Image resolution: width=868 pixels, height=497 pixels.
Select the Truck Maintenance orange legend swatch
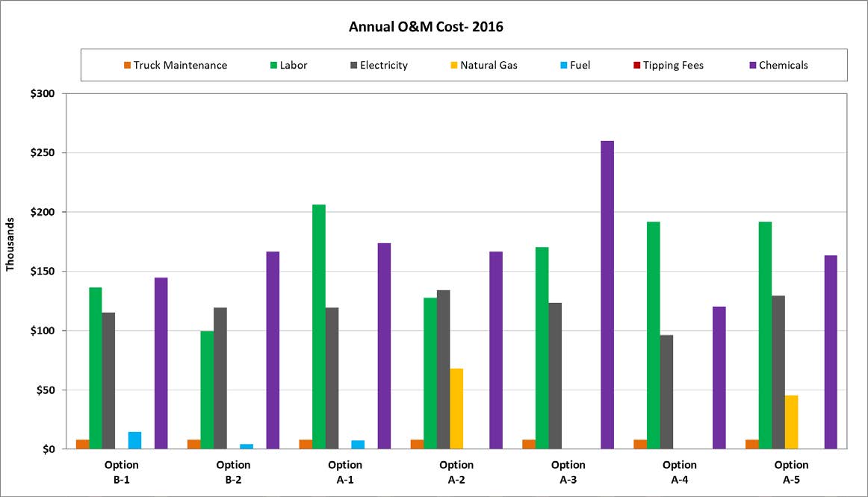pyautogui.click(x=127, y=66)
